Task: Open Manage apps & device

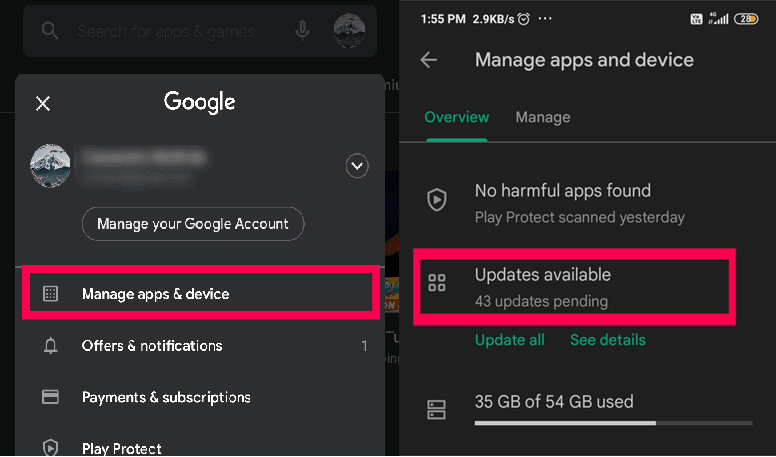Action: click(x=155, y=294)
